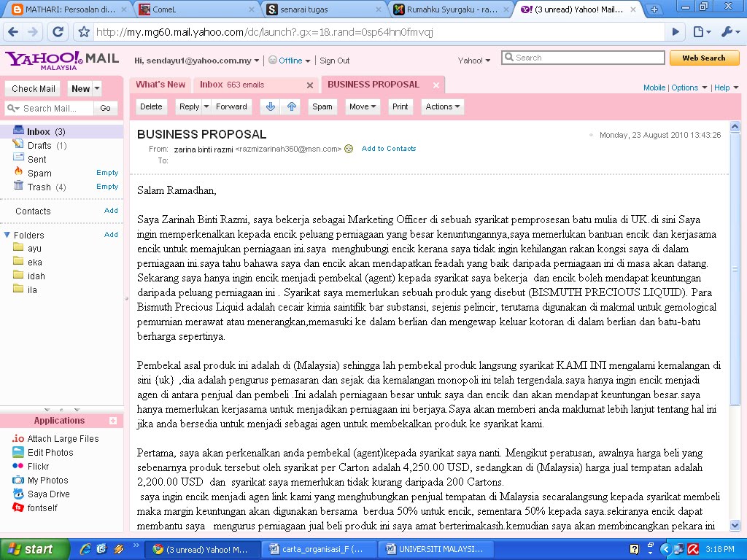Open the Move dropdown
This screenshot has width=747, height=560.
[x=363, y=106]
